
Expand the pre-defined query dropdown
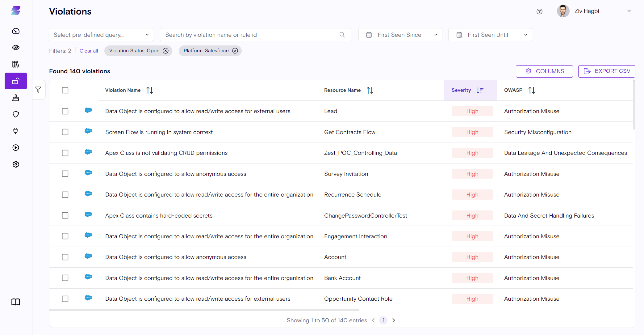pyautogui.click(x=101, y=35)
